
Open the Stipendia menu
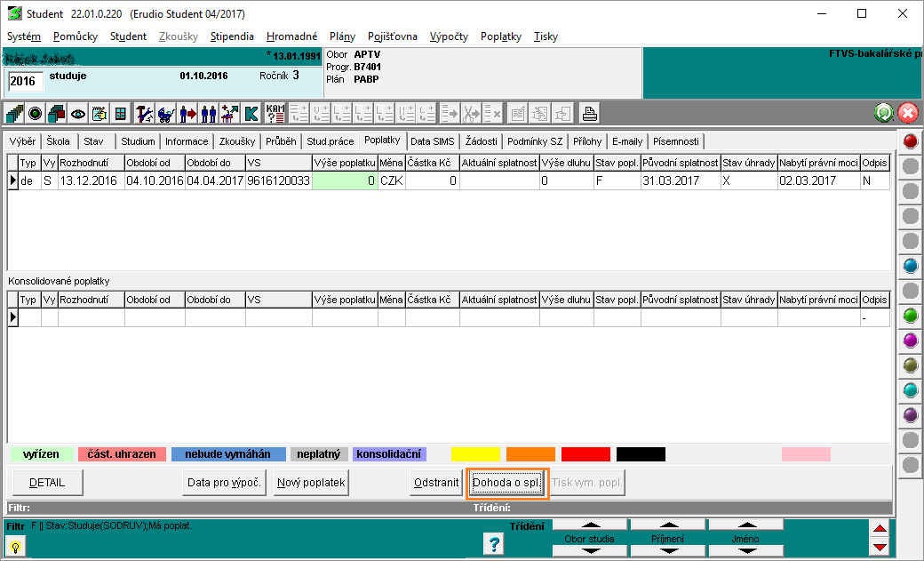point(232,36)
